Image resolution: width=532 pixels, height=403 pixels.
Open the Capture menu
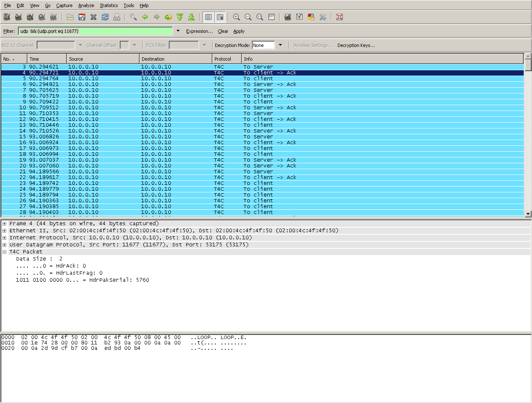click(x=64, y=5)
